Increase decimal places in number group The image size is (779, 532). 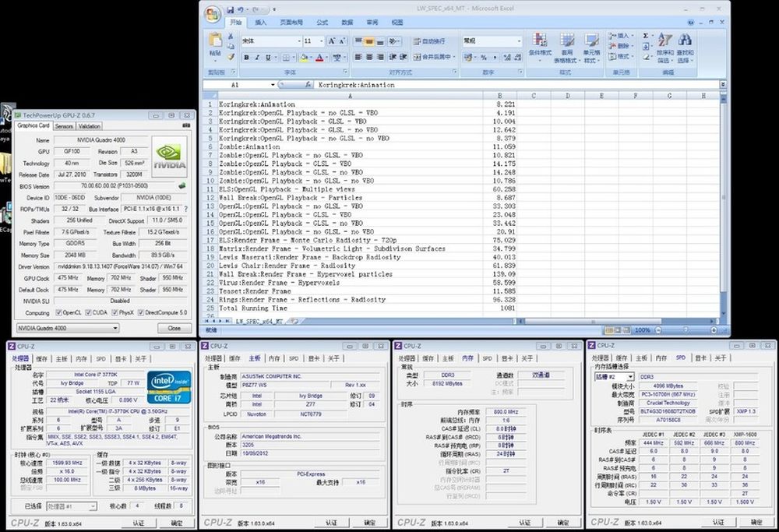click(507, 58)
